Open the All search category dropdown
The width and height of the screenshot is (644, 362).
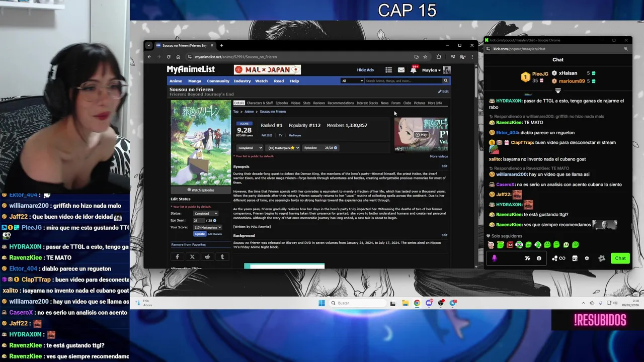coord(352,80)
